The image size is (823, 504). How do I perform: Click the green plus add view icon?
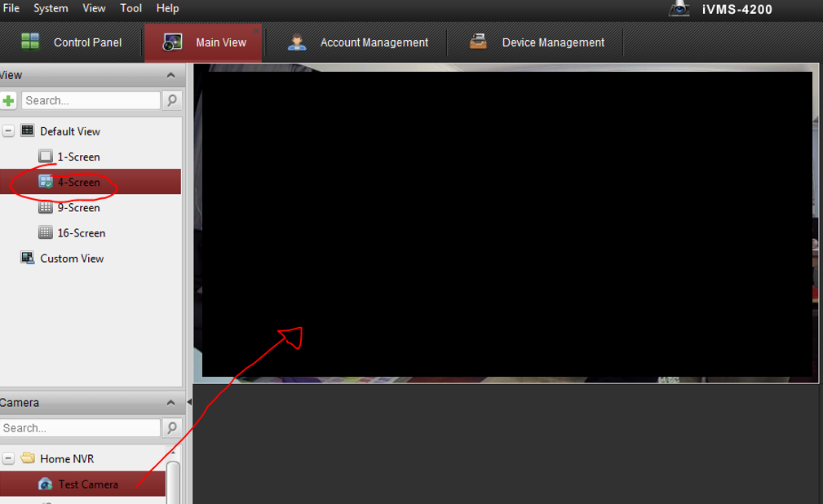point(8,100)
